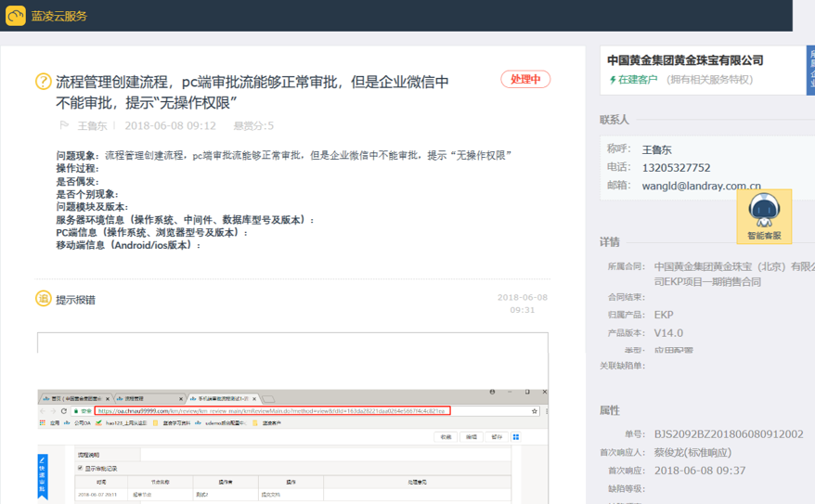Viewport: 815px width, 504px height.
Task: Click contact name 王鲁东 in 联系人 panel
Action: (656, 149)
